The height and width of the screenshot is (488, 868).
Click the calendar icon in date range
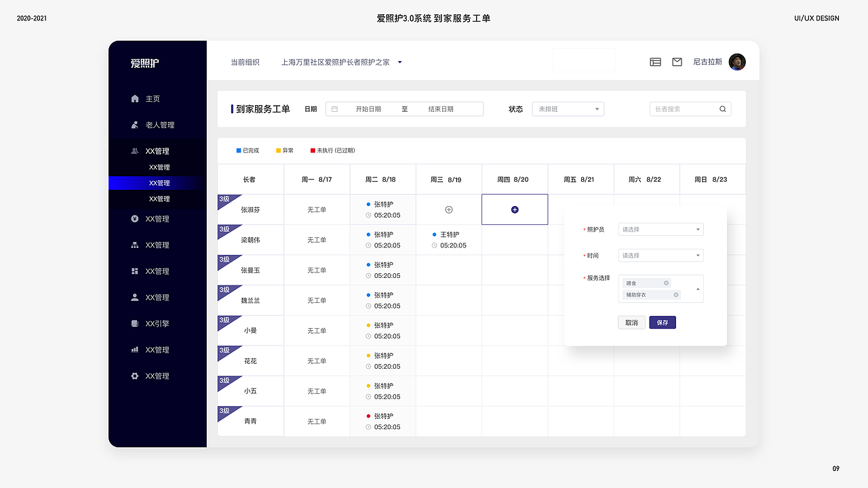335,109
